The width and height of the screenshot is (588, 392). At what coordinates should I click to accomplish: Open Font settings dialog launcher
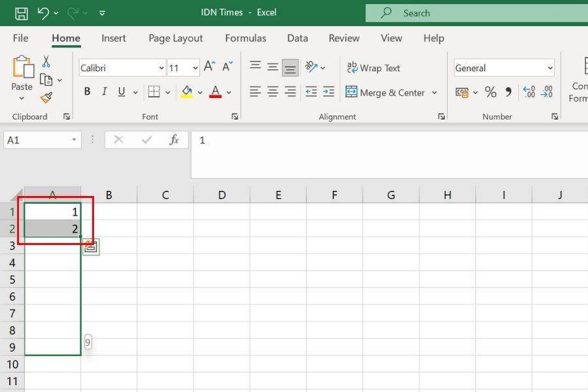tap(235, 117)
